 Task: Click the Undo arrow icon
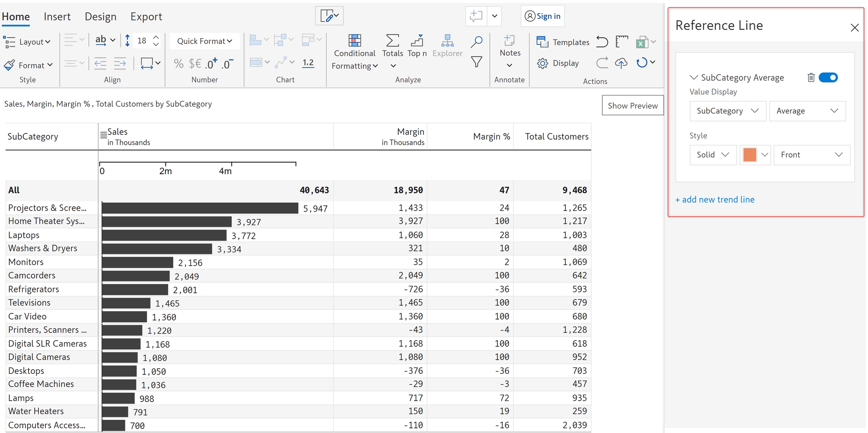pyautogui.click(x=602, y=41)
